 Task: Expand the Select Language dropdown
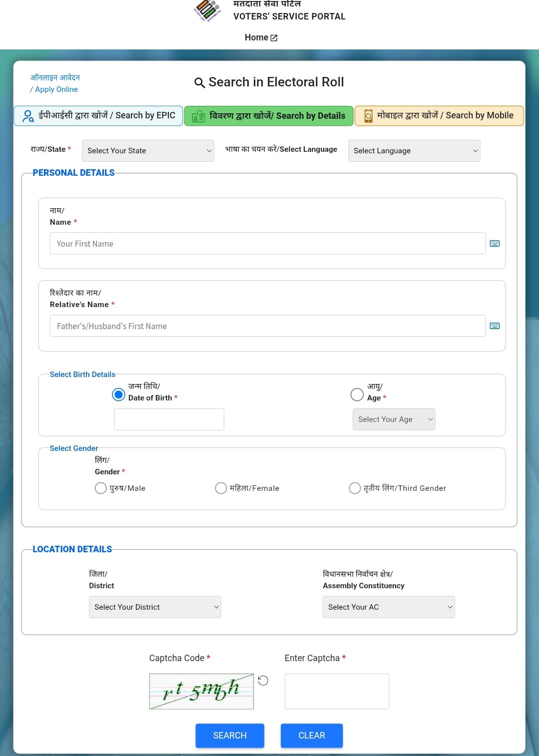click(x=414, y=151)
